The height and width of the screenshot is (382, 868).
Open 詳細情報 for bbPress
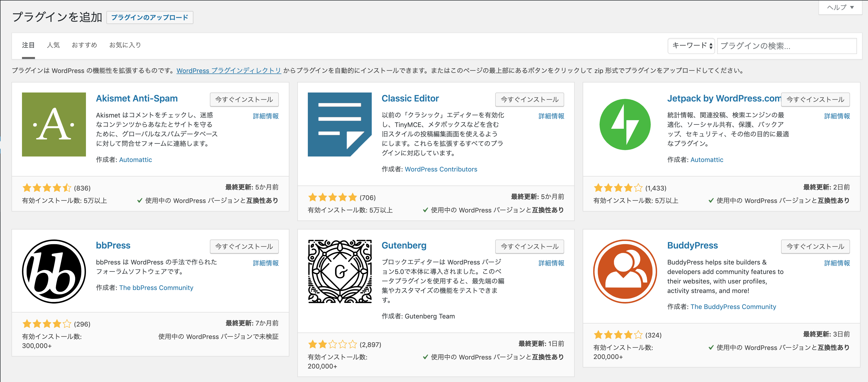tap(266, 263)
